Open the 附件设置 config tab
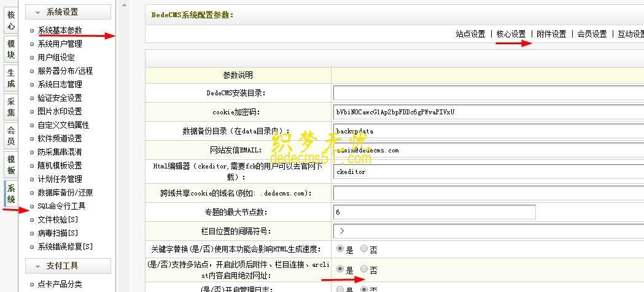 [551, 34]
